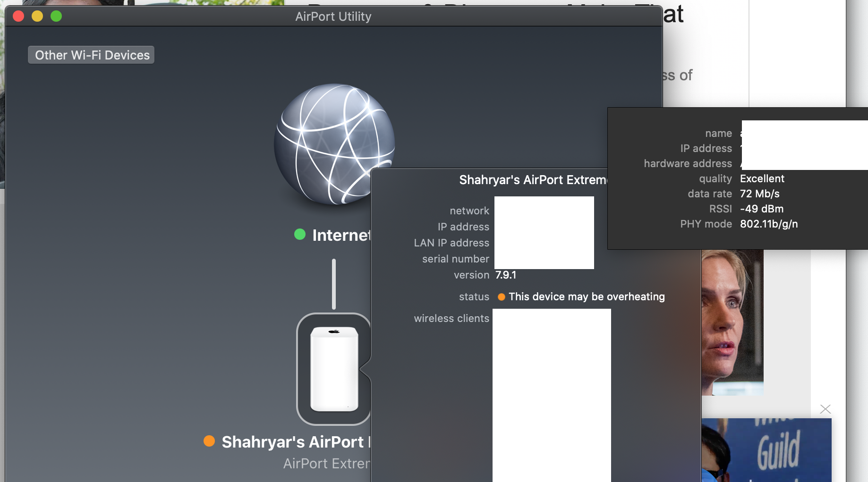Open the Other Wi-Fi Devices list
Screen dimensions: 868x482
point(91,55)
